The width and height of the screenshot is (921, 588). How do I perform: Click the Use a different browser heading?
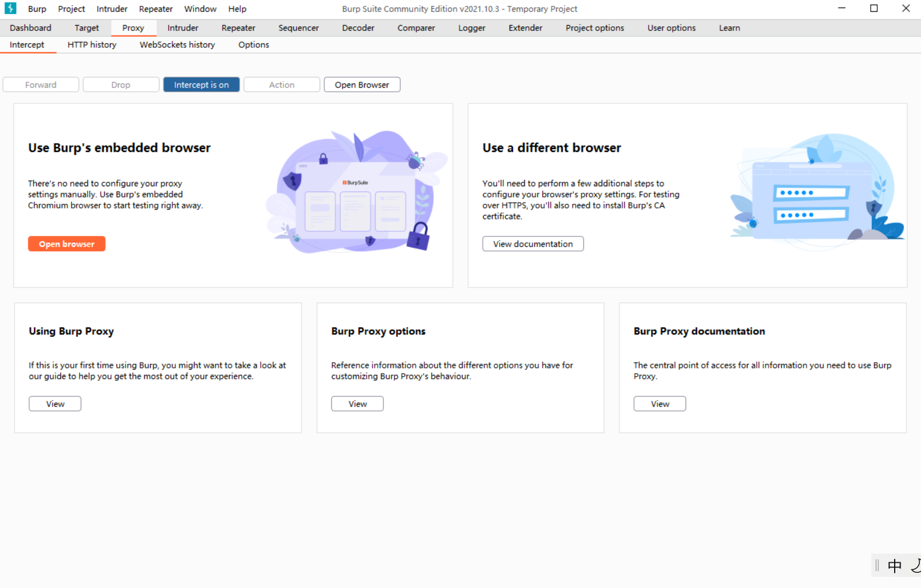click(x=552, y=148)
